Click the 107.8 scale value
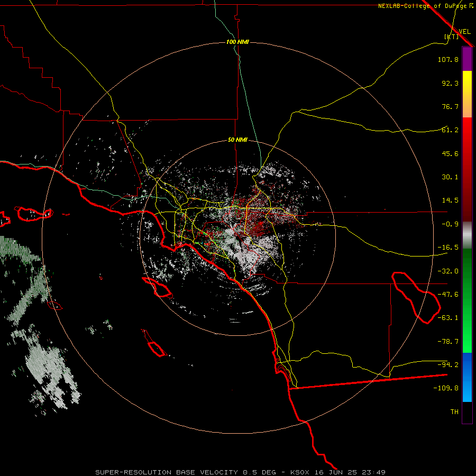The height and width of the screenshot is (476, 476). (x=448, y=59)
